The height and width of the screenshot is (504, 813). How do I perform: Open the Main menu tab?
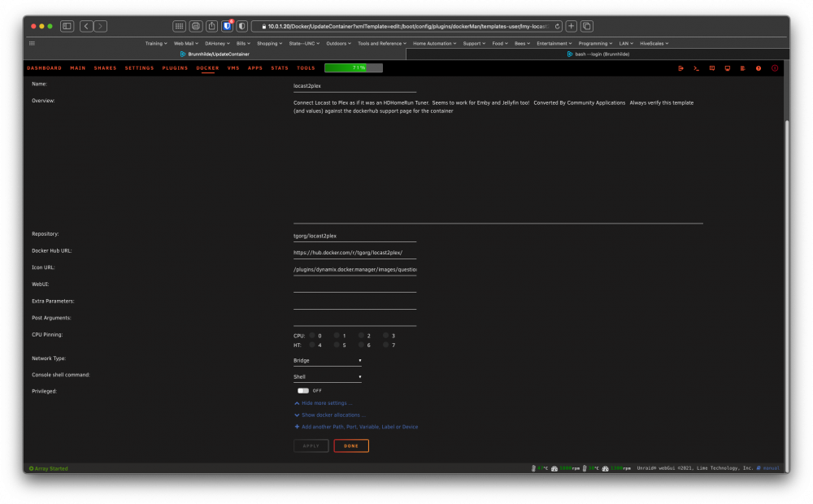coord(78,68)
